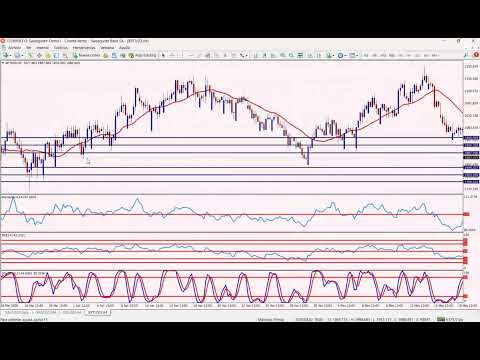Open the Terminal panel icon

56,55
